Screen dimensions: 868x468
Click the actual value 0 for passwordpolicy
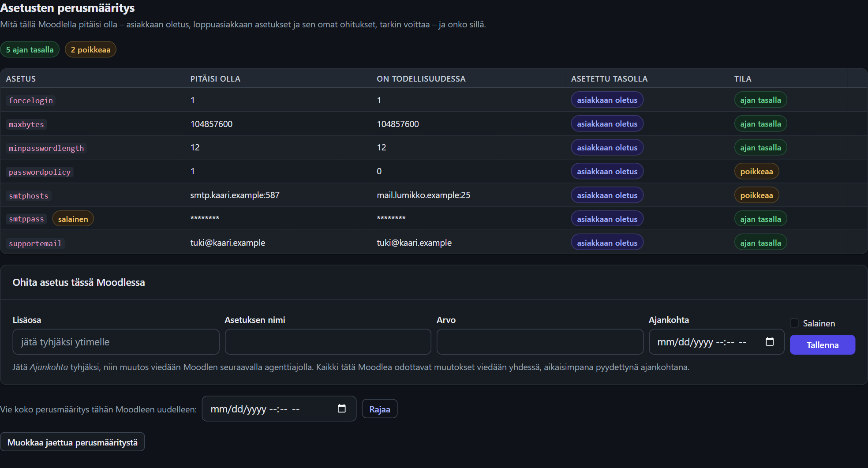click(x=379, y=171)
